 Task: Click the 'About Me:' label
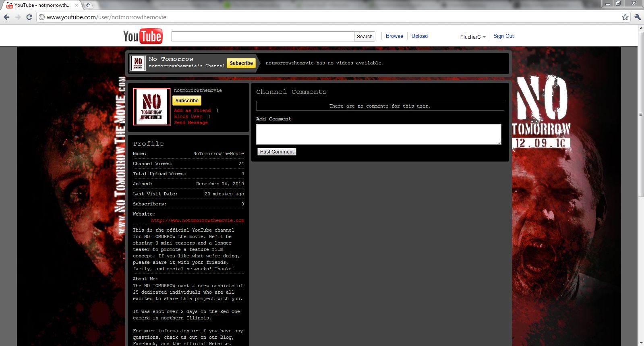click(x=145, y=279)
